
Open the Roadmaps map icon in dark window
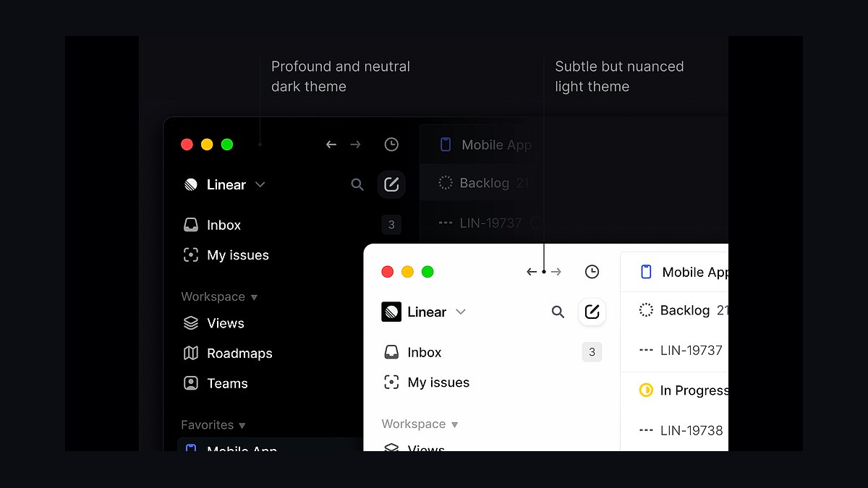(191, 353)
